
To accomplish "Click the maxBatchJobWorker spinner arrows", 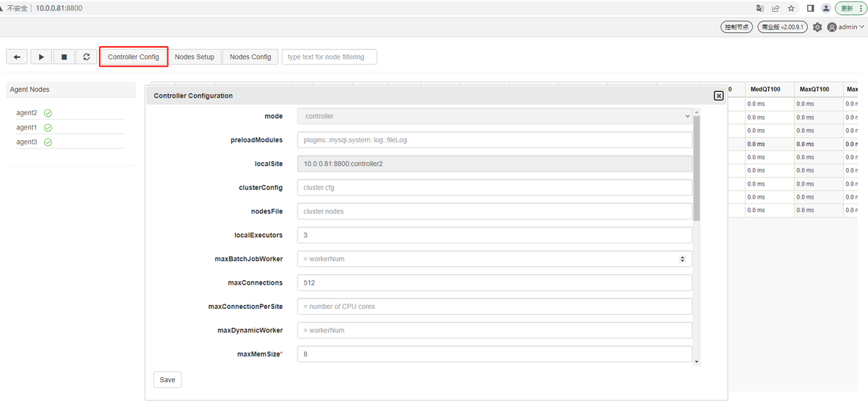I will (682, 259).
